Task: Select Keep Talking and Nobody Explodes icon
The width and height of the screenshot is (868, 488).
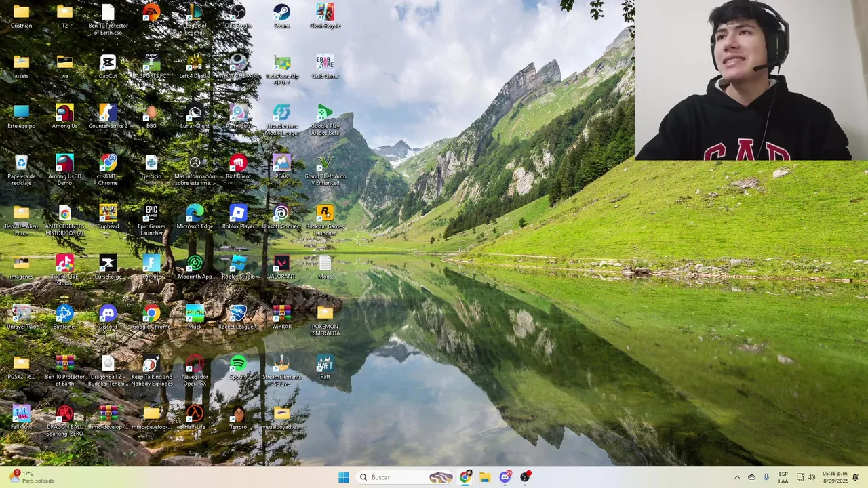Action: [151, 371]
